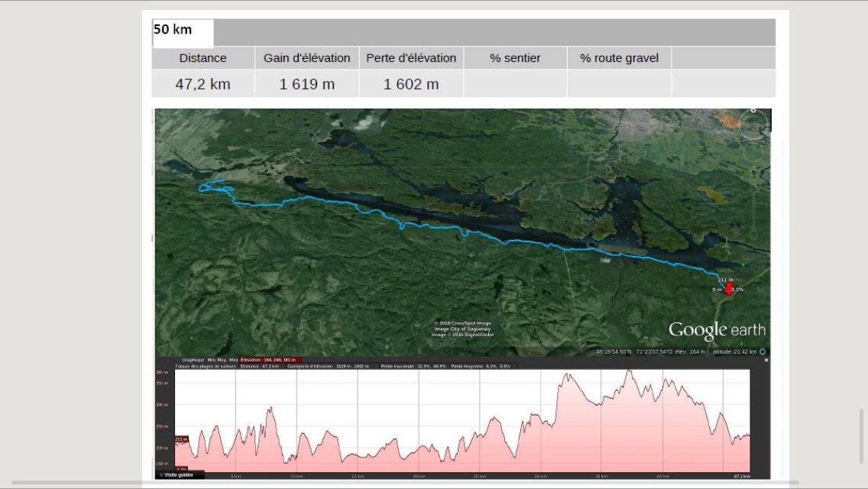Close the elevation profile panel

pos(766,360)
